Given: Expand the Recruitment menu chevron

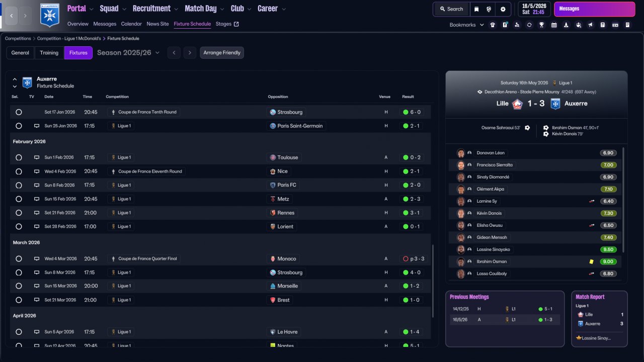Looking at the screenshot, I should pos(176,9).
